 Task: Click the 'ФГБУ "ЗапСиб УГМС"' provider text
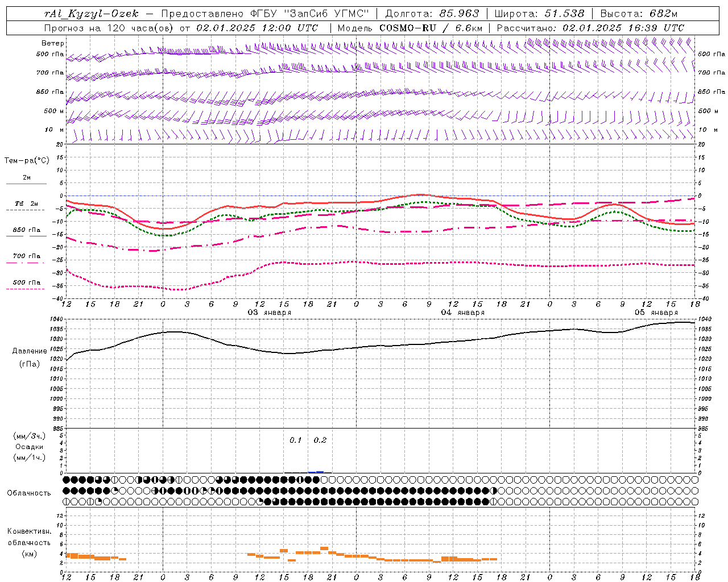[x=309, y=14]
